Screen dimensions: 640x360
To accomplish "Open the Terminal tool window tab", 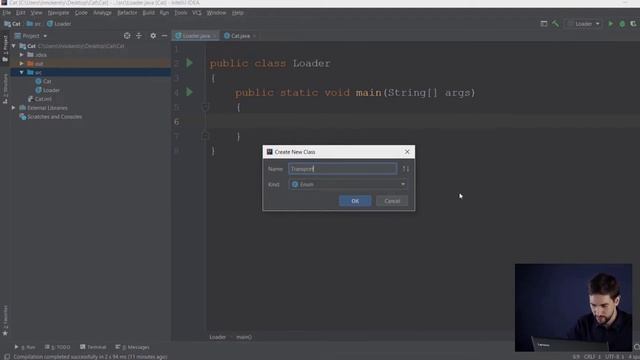I will [x=93, y=347].
